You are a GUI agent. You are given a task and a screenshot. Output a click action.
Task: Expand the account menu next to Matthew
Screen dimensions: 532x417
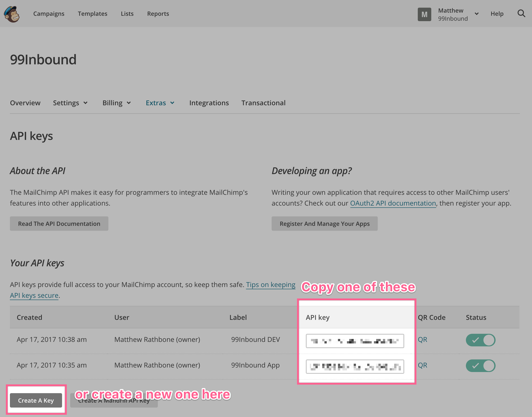(x=477, y=14)
